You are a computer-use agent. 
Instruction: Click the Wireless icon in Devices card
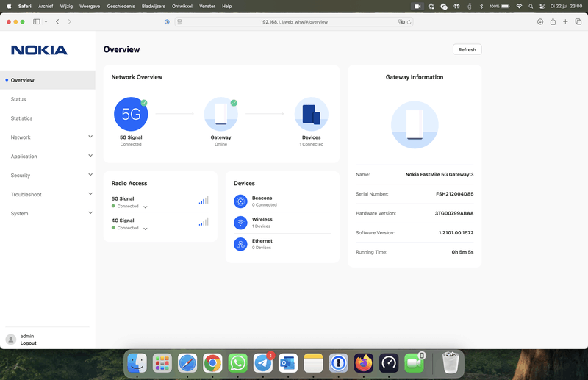pyautogui.click(x=240, y=223)
